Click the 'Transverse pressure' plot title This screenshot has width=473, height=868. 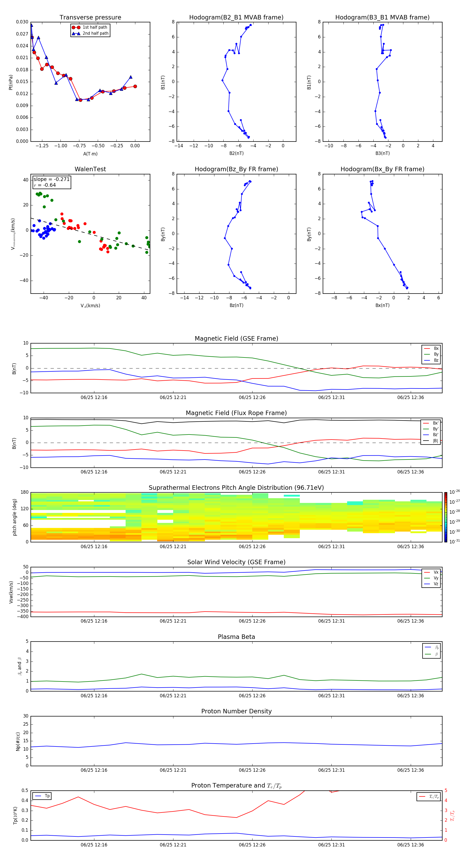(x=90, y=18)
